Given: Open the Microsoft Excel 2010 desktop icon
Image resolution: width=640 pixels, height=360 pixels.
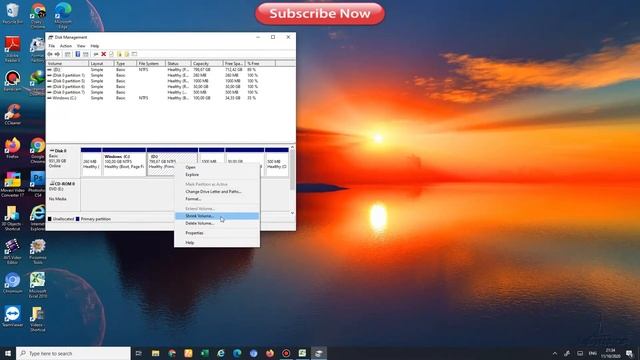Looking at the screenshot, I should click(x=38, y=285).
